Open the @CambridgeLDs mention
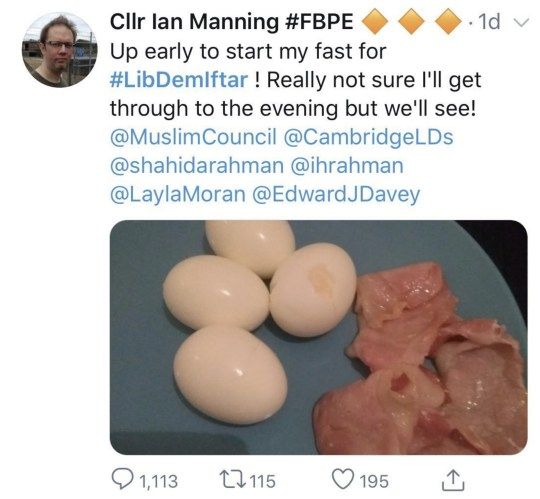This screenshot has height=499, width=540. point(368,137)
